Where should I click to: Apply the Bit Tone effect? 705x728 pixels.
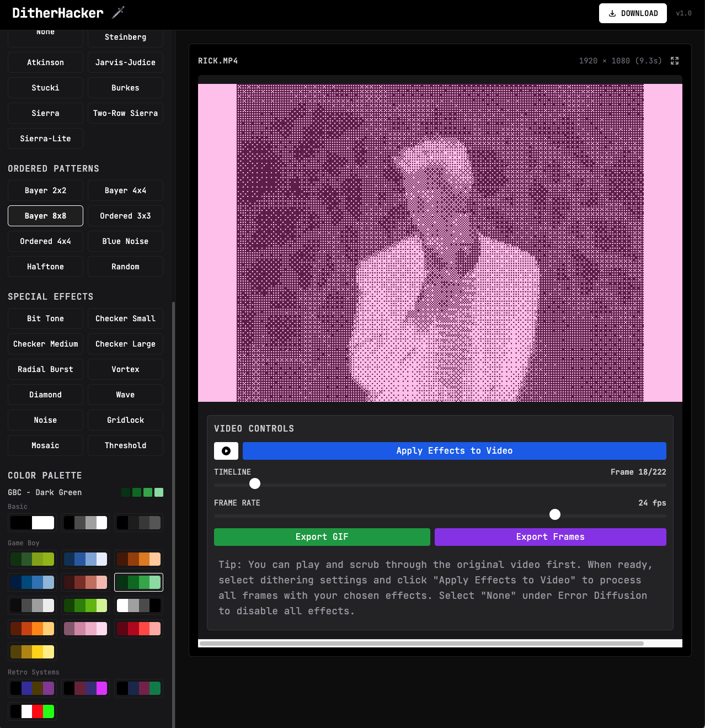(x=45, y=318)
